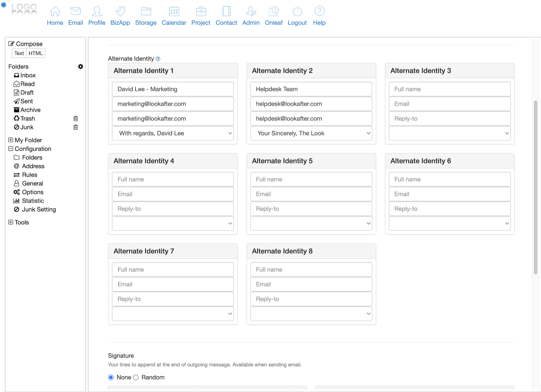
Task: Open signature dropdown for Alternate Identity 2
Action: click(311, 133)
